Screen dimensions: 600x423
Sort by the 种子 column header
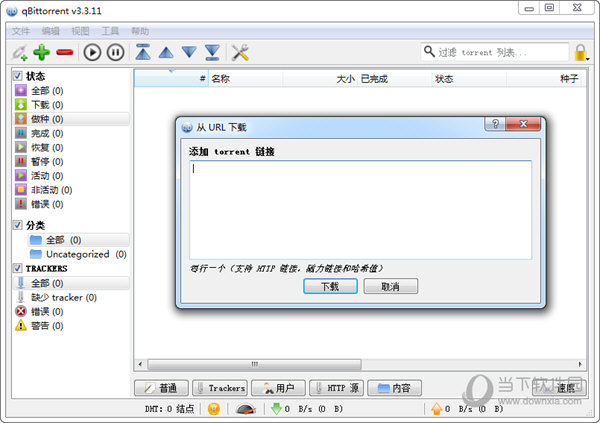click(546, 79)
